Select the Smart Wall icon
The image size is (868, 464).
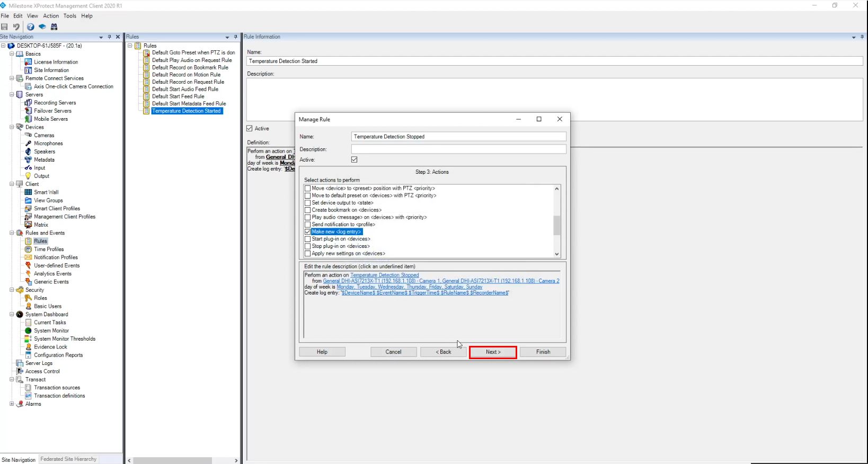29,192
